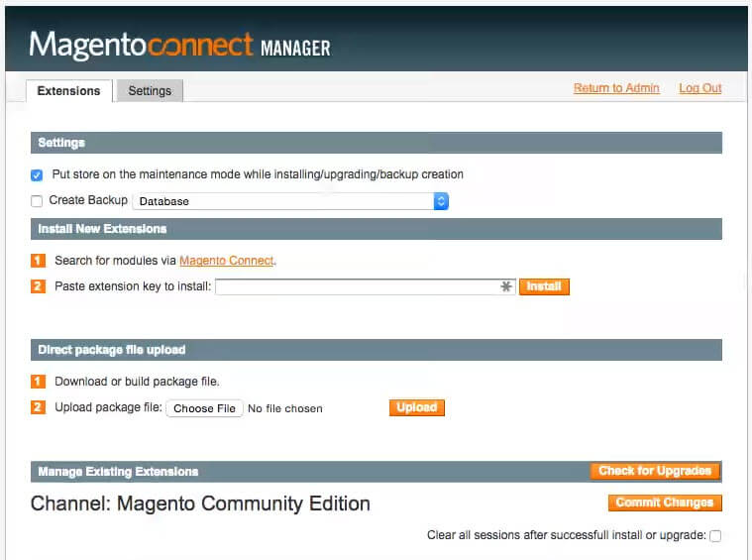Click the Magento Connect Manager logo

coord(179,46)
